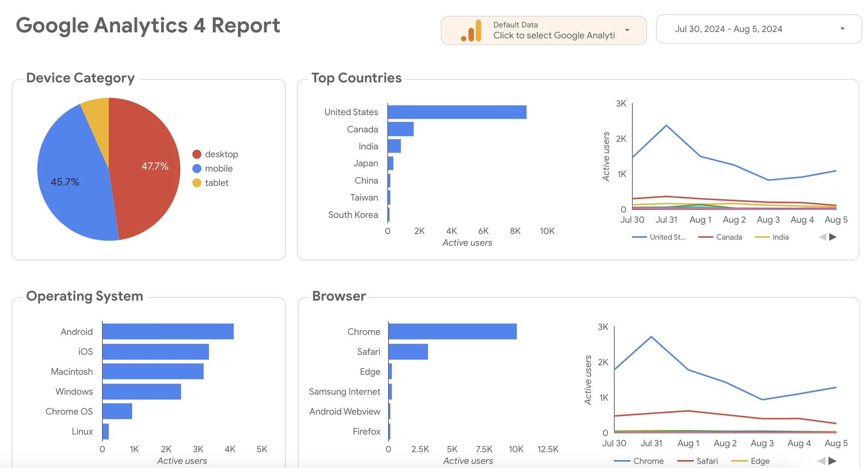Click the Device Category heading
This screenshot has width=868, height=468.
pyautogui.click(x=81, y=77)
